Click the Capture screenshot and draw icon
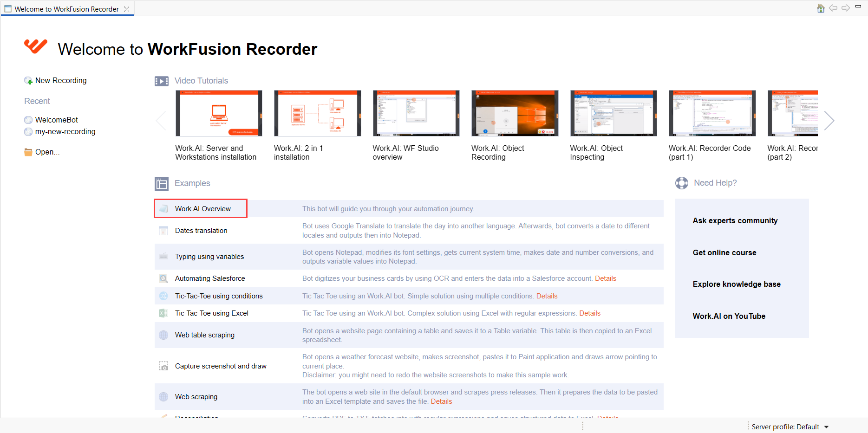 pos(163,366)
